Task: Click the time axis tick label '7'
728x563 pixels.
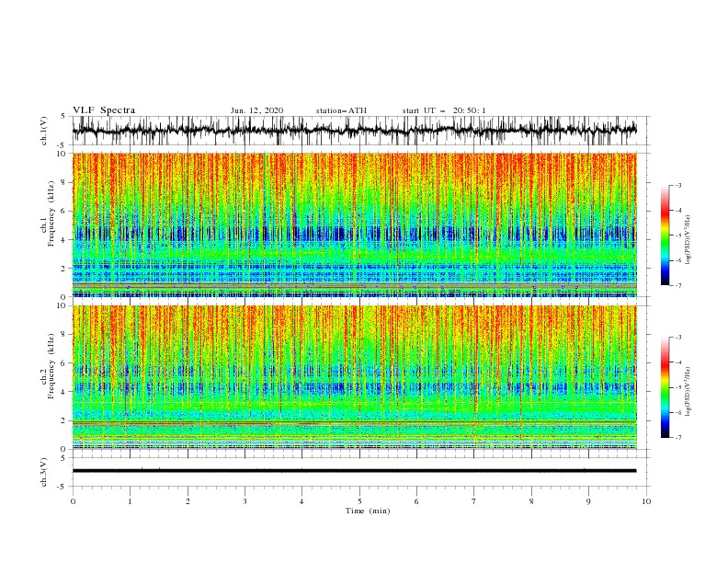Action: click(474, 501)
